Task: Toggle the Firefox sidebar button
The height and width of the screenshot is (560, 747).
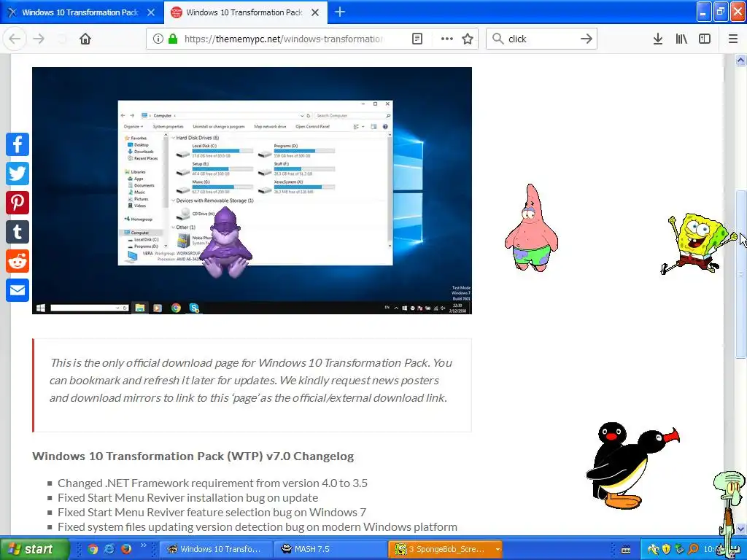Action: [705, 39]
